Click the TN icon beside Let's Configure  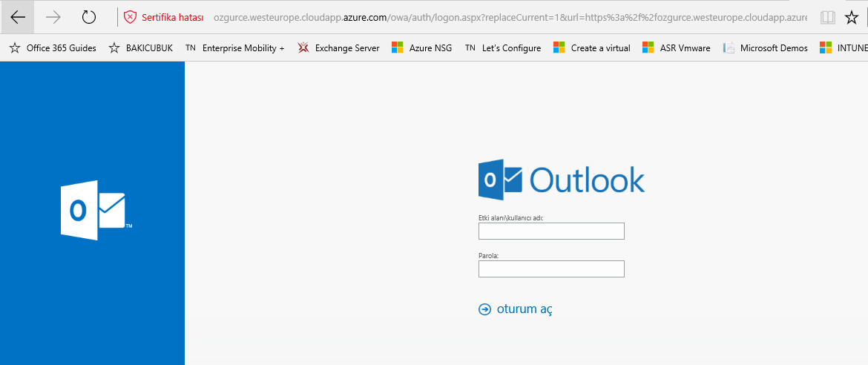tap(470, 48)
